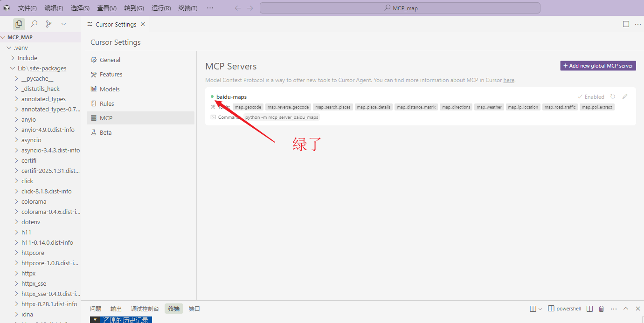Show more menu items ellipsis in menu bar
Screen dimensions: 644x323
pyautogui.click(x=210, y=8)
